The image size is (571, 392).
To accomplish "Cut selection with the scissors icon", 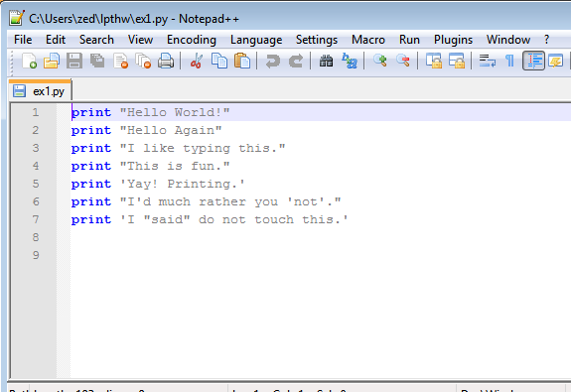I will click(197, 61).
